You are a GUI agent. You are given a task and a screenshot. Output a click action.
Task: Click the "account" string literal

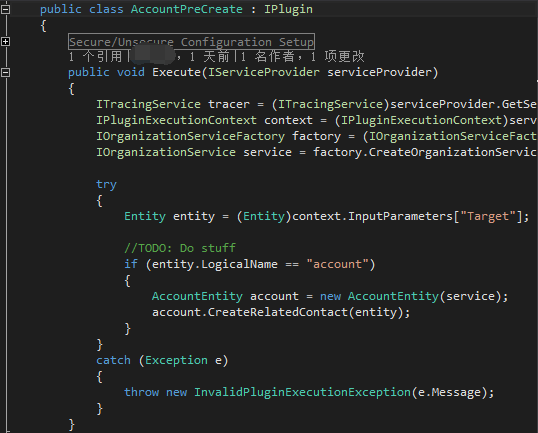337,264
